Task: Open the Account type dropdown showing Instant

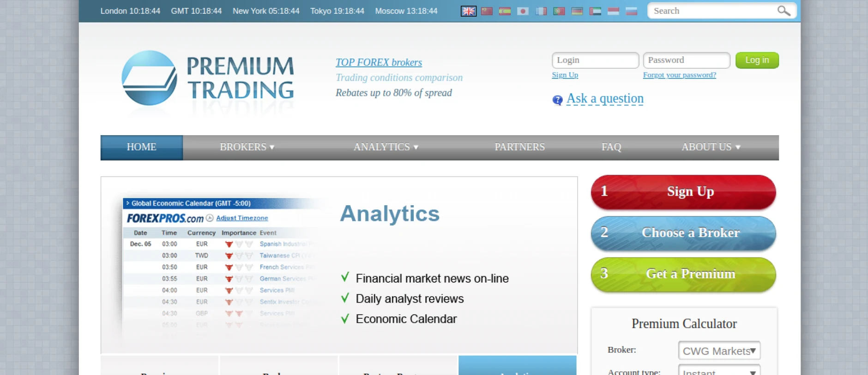Action: pos(719,370)
